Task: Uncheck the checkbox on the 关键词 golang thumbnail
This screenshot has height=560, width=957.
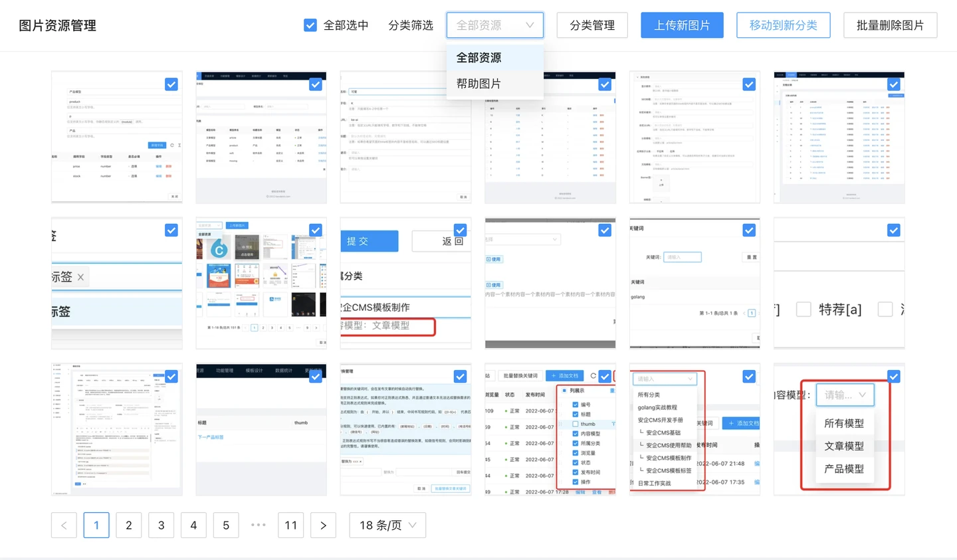Action: tap(749, 231)
